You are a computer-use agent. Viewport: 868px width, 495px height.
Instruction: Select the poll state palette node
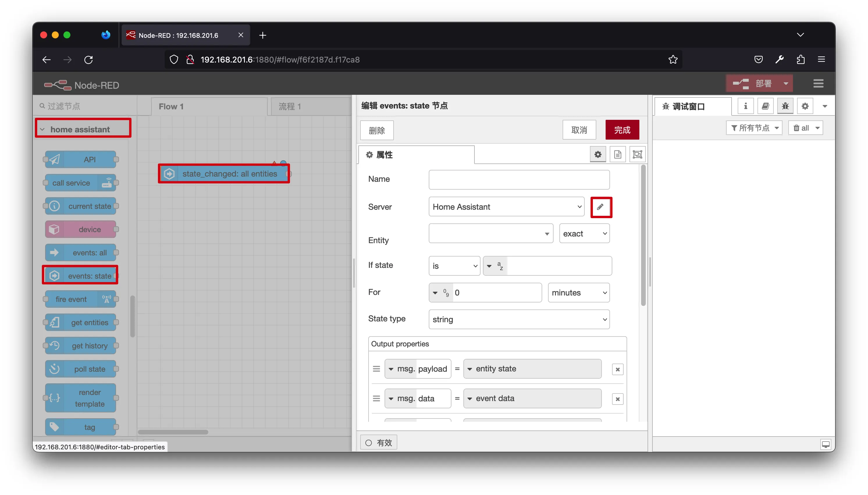[81, 369]
